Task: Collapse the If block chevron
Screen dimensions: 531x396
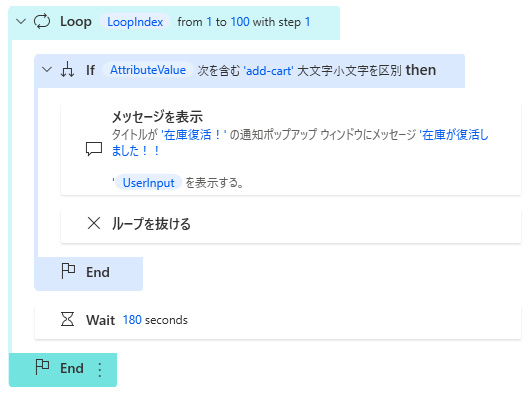Action: [47, 70]
